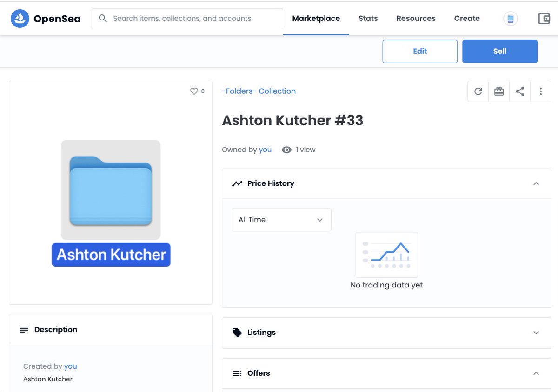Click the share icon
This screenshot has height=392, width=558.
(520, 91)
